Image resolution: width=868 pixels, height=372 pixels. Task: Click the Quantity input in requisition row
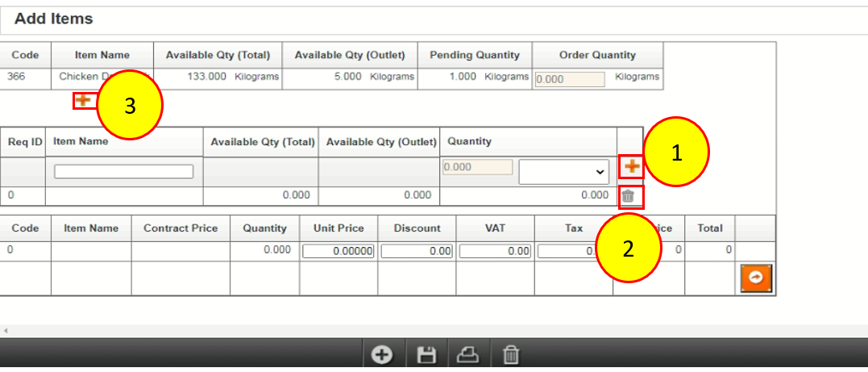477,166
